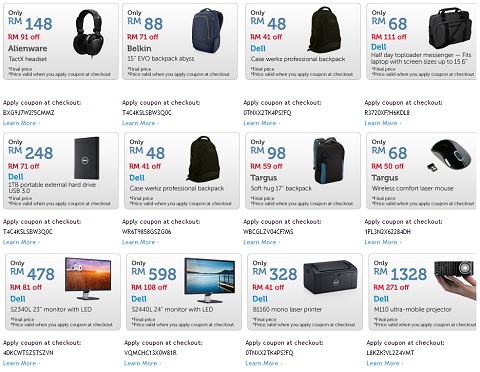Click the RM 1328 projector offer card
Screen dimensions: 480x372
pyautogui.click(x=422, y=292)
